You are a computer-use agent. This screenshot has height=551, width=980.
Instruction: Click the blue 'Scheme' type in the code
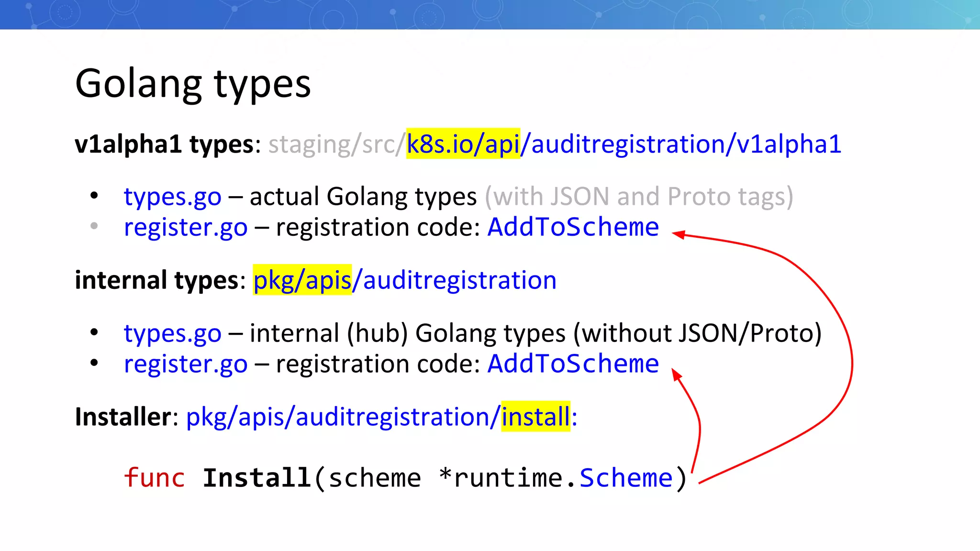[x=626, y=478]
